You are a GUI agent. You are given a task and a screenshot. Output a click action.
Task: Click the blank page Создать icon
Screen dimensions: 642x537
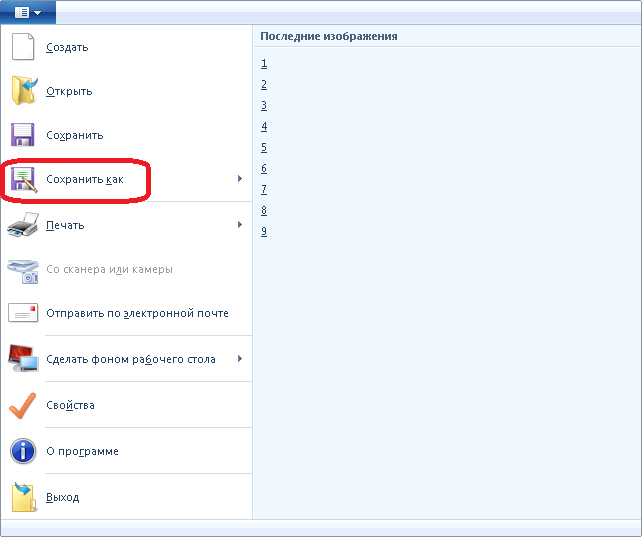coord(23,47)
